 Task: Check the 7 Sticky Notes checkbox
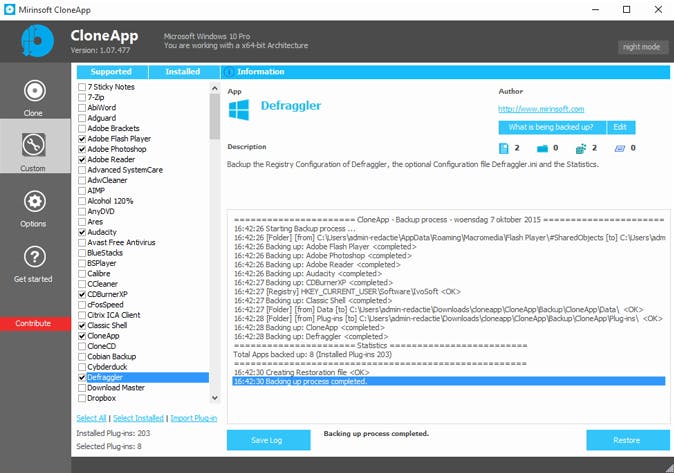click(x=82, y=87)
